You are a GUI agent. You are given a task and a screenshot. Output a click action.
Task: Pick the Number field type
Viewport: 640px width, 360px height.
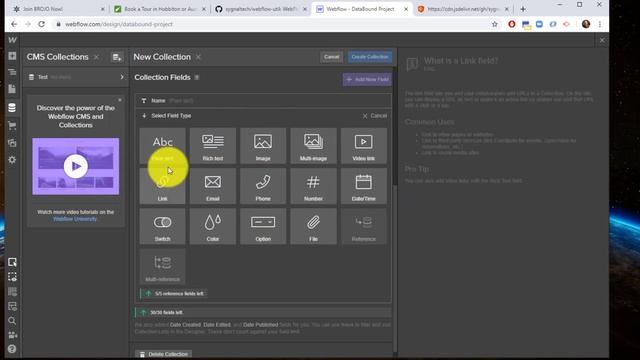tap(313, 186)
